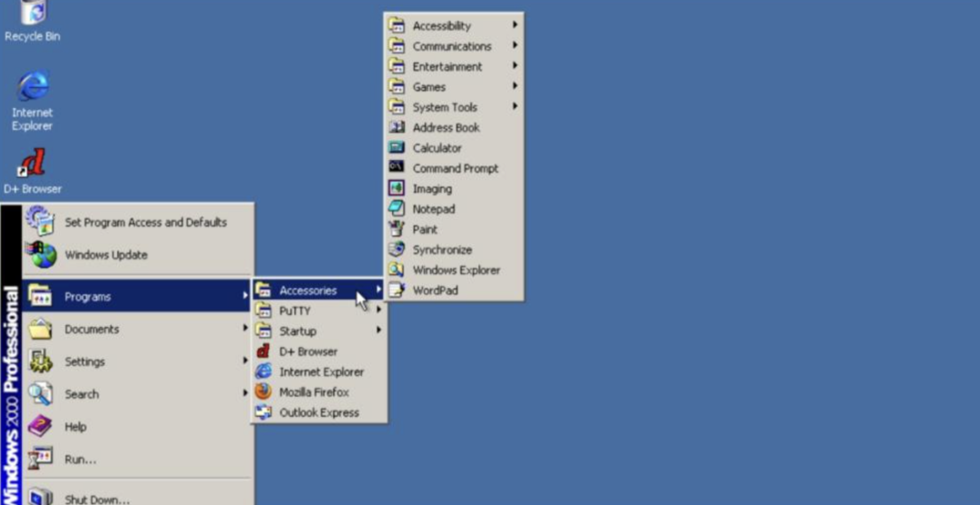Click the Windows Update globe icon
The width and height of the screenshot is (980, 505).
point(41,254)
